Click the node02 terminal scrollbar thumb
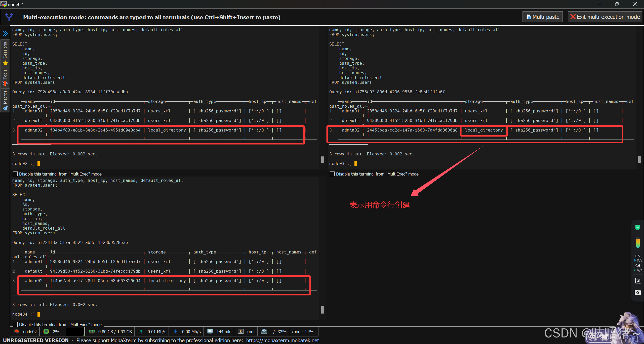This screenshot has height=344, width=644. click(323, 160)
